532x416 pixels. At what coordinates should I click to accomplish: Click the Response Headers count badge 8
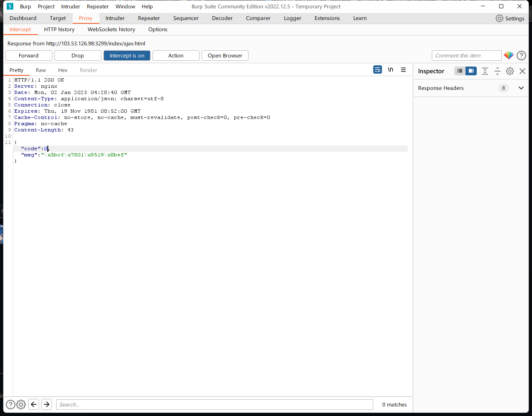pyautogui.click(x=503, y=88)
